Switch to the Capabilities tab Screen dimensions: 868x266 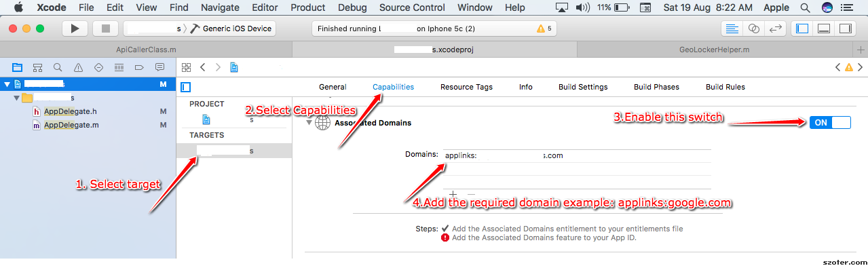(x=393, y=87)
